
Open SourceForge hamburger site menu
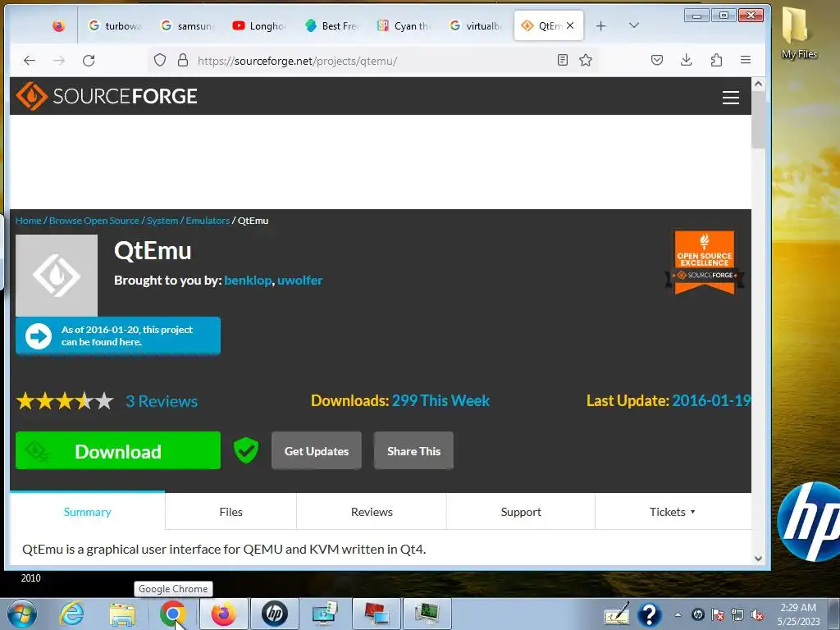coord(731,98)
